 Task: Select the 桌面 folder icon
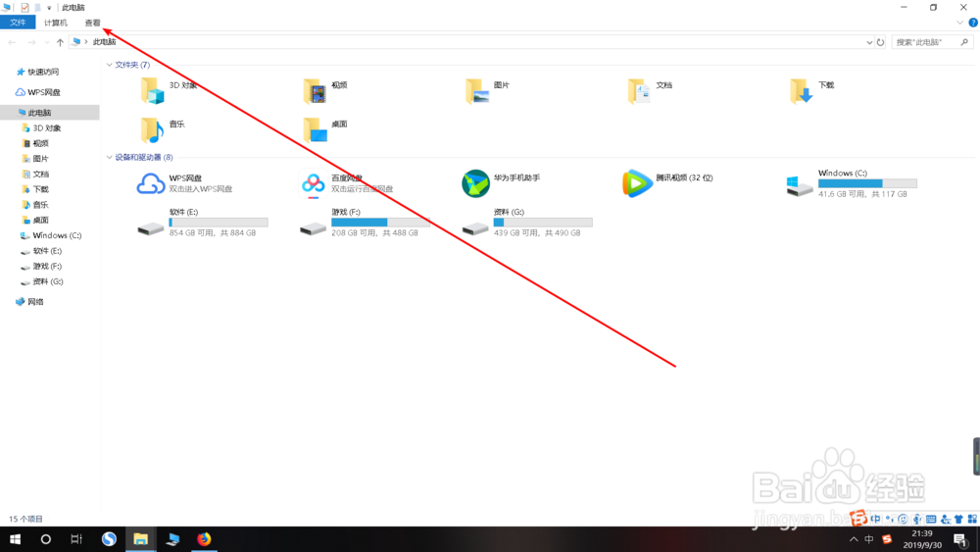(315, 129)
